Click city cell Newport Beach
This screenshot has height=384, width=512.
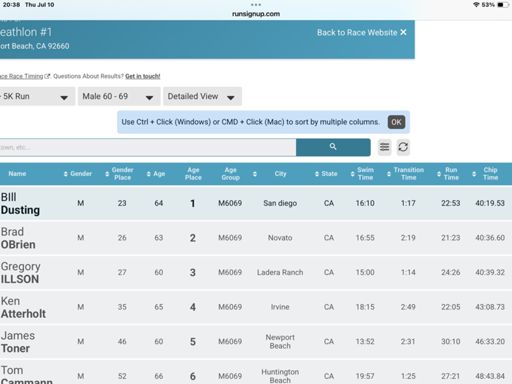click(x=280, y=342)
